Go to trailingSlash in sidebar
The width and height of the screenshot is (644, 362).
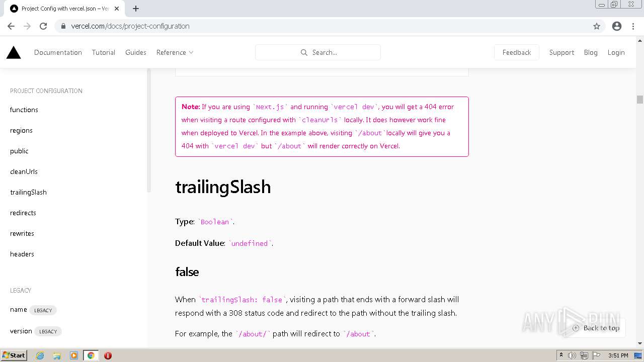coord(28,192)
